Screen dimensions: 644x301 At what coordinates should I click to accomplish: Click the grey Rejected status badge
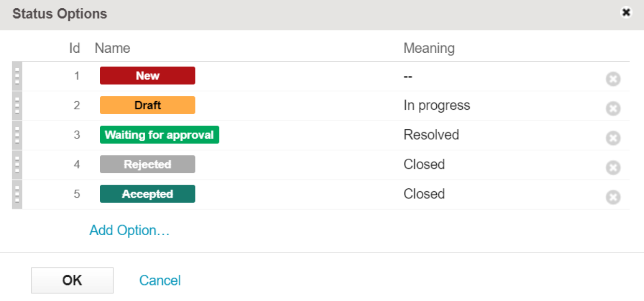click(x=147, y=165)
